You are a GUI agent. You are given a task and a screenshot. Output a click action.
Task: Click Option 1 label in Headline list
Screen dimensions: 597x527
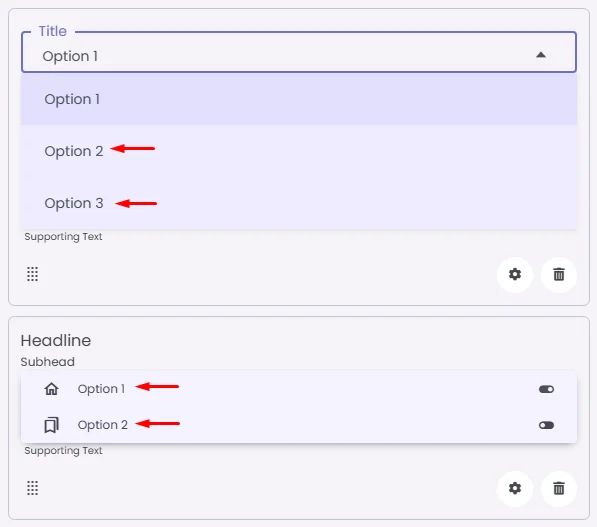click(101, 389)
